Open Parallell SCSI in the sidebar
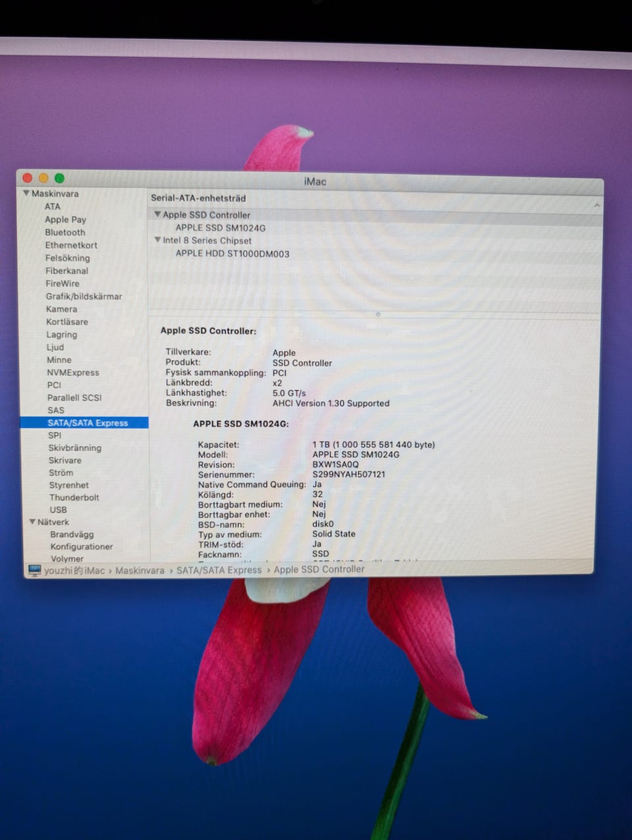 (74, 397)
